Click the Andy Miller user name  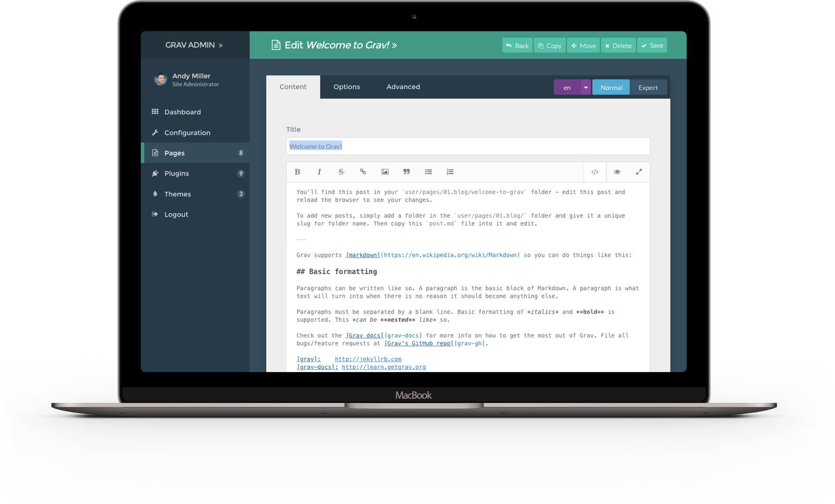pyautogui.click(x=191, y=76)
